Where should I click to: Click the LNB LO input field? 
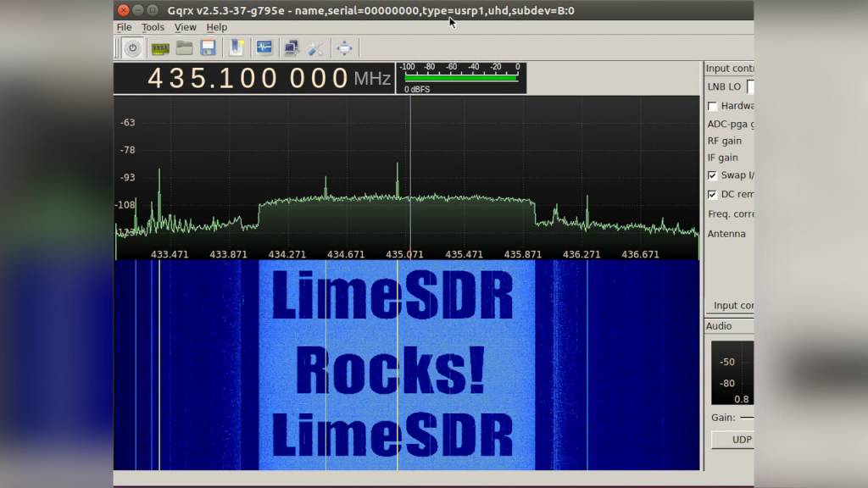750,87
